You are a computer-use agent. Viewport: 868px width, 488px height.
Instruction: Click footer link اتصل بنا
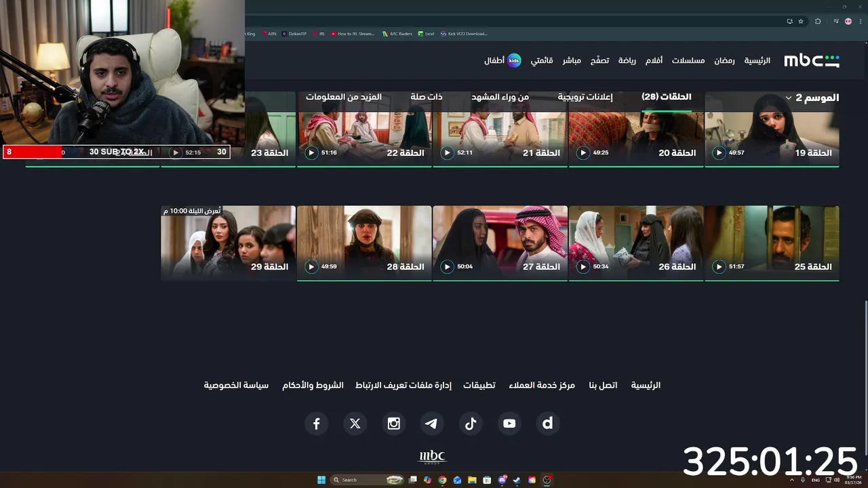click(x=603, y=385)
